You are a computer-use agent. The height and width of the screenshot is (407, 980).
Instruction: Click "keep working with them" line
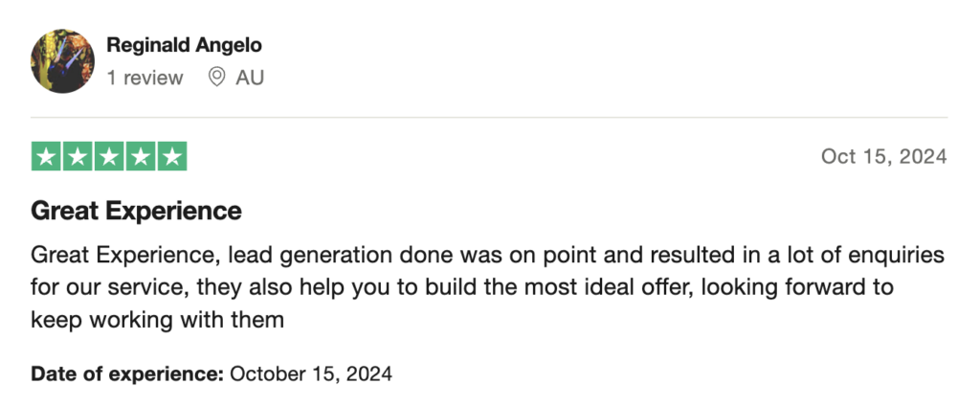[158, 319]
